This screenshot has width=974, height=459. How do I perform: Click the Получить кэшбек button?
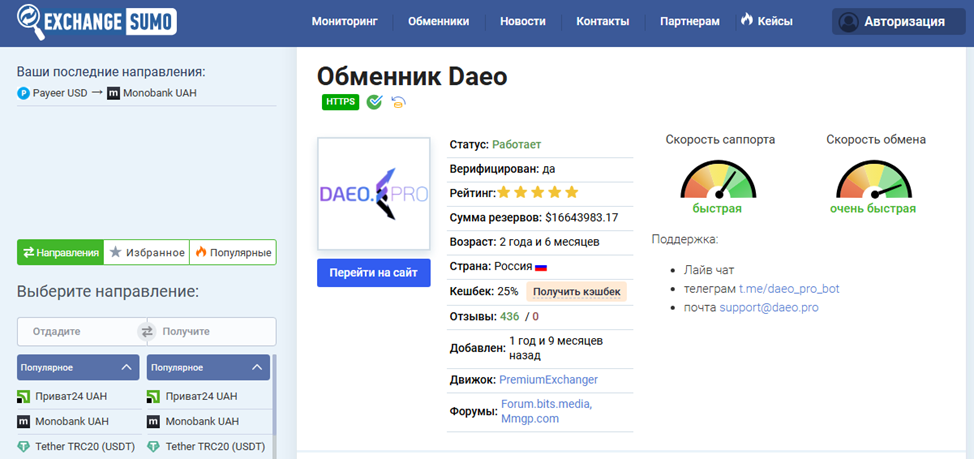576,291
